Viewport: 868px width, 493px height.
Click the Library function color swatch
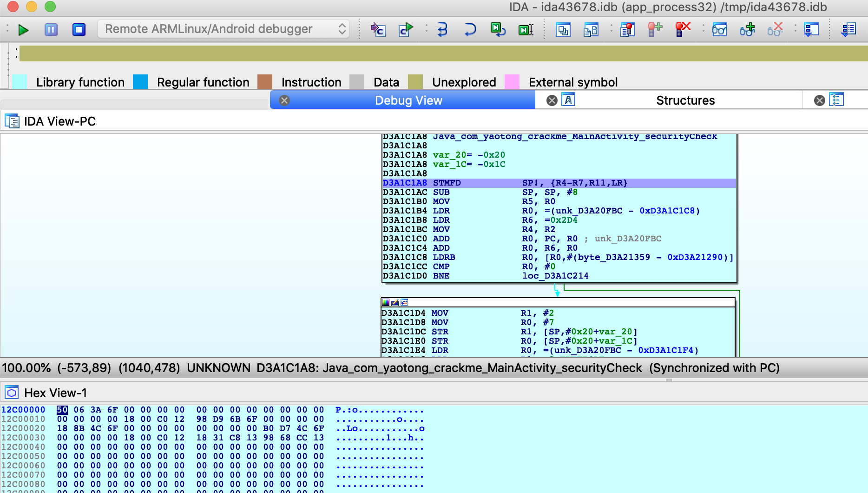pyautogui.click(x=19, y=82)
